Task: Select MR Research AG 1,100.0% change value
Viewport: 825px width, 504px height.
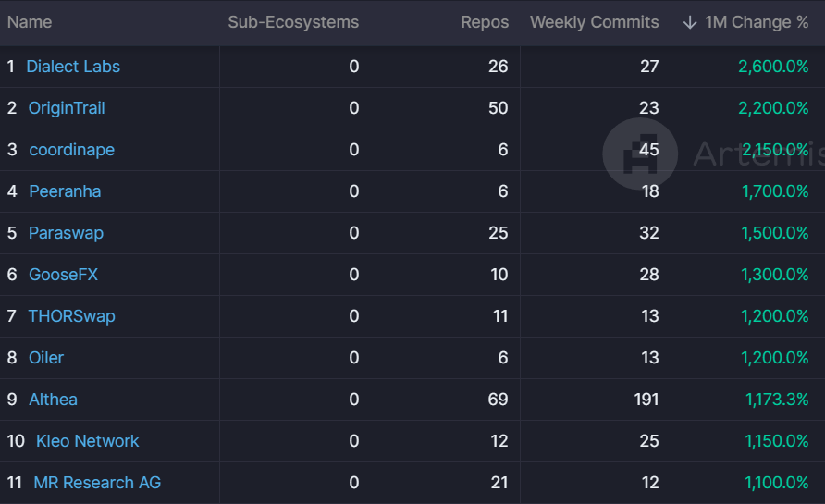Action: (x=777, y=482)
